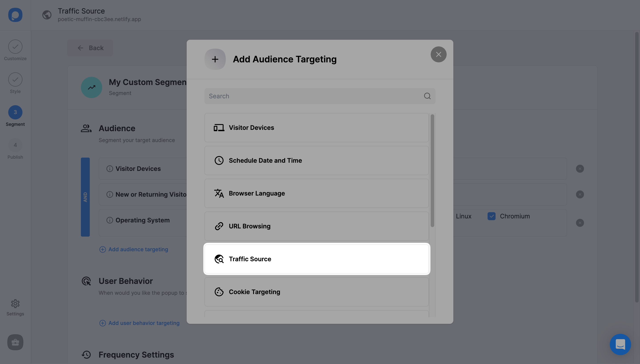This screenshot has width=640, height=364.
Task: Click the Schedule Date and Time clock icon
Action: click(x=219, y=160)
